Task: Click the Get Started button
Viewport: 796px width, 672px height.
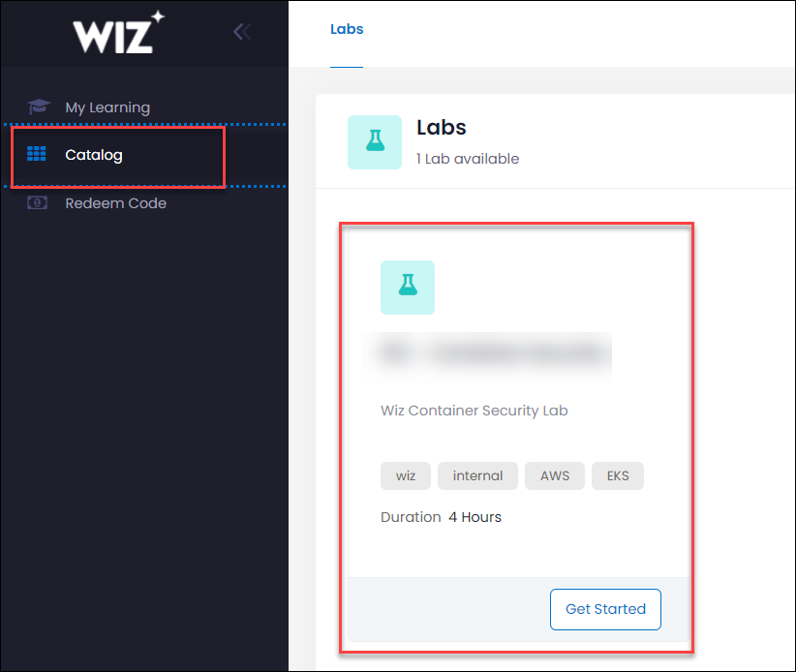Action: point(605,609)
